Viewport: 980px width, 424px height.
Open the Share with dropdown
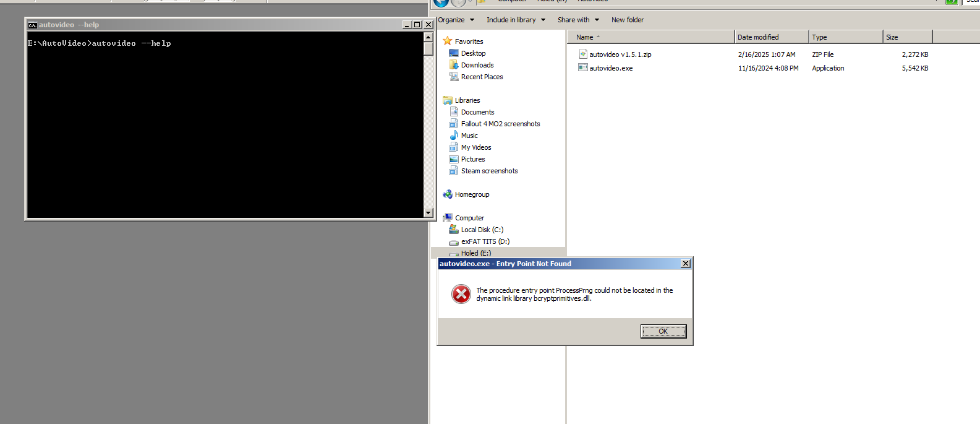pos(578,20)
